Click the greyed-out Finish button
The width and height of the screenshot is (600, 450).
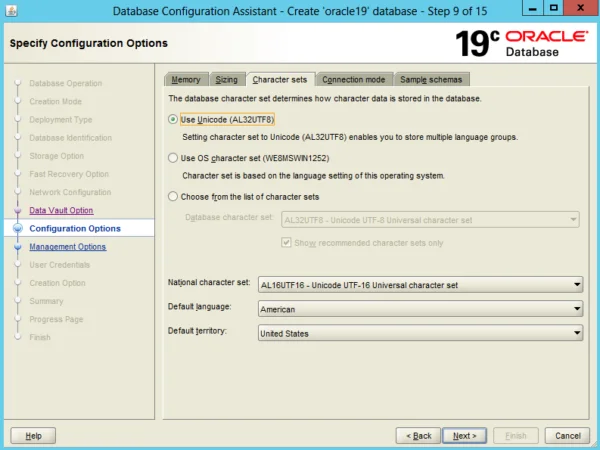(516, 436)
